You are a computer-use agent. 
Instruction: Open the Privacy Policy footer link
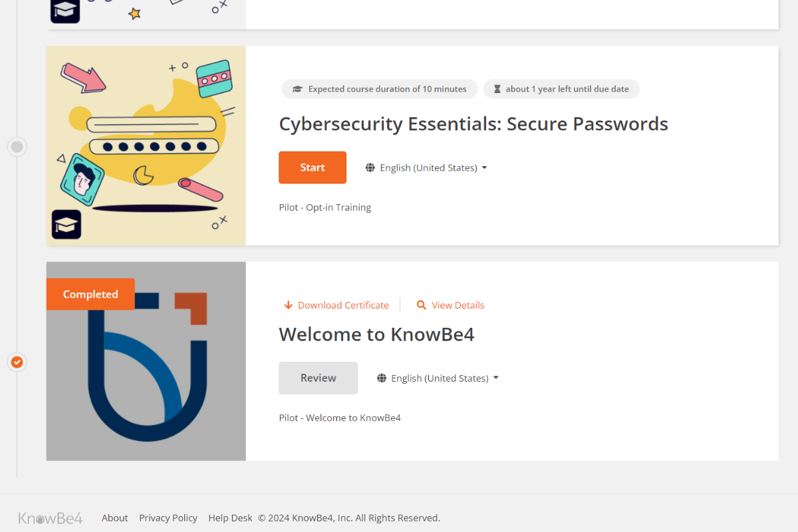click(x=168, y=518)
